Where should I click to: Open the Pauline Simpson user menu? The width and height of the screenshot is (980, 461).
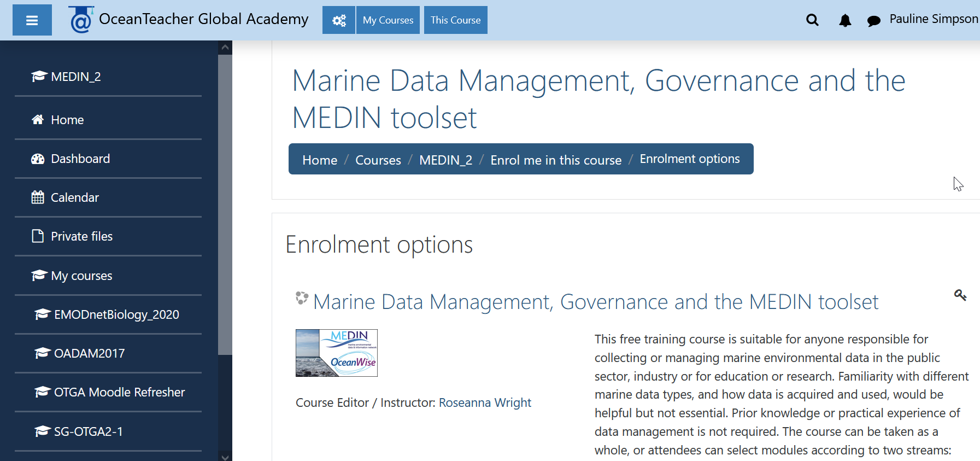tap(934, 19)
